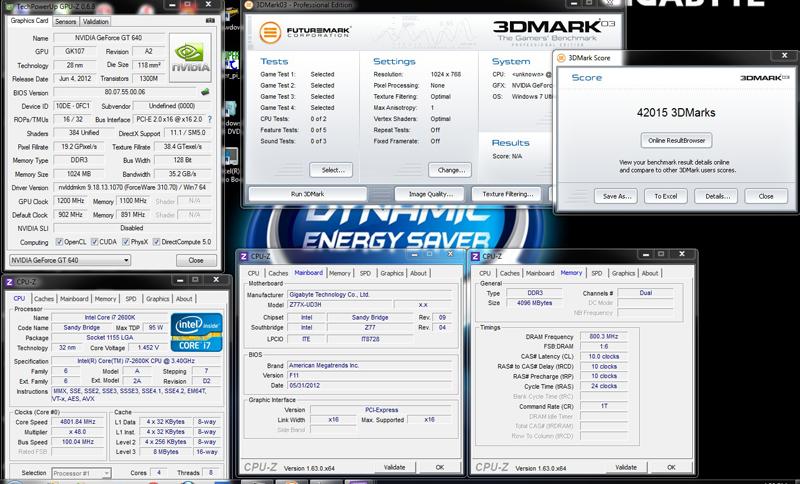Click the NVIDIA logo in GPU-Z

tap(190, 58)
